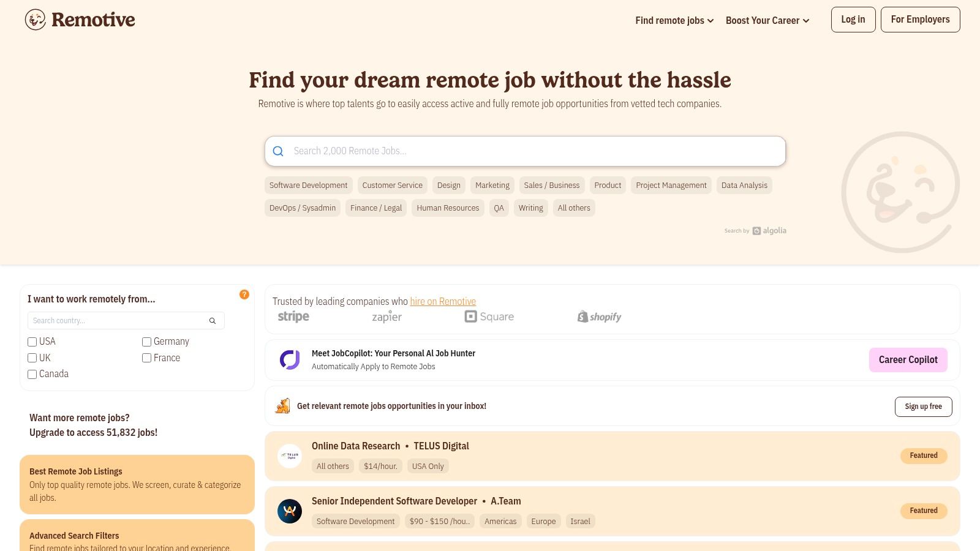This screenshot has width=980, height=551.
Task: Check the France checkbox
Action: [x=147, y=358]
